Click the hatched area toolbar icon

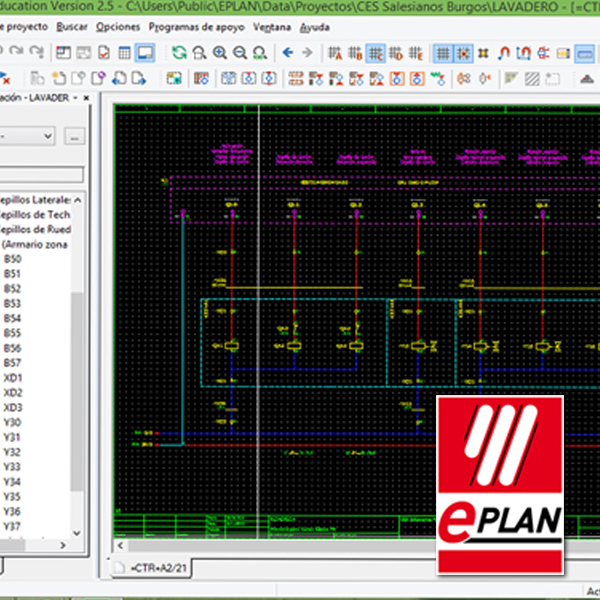click(532, 79)
